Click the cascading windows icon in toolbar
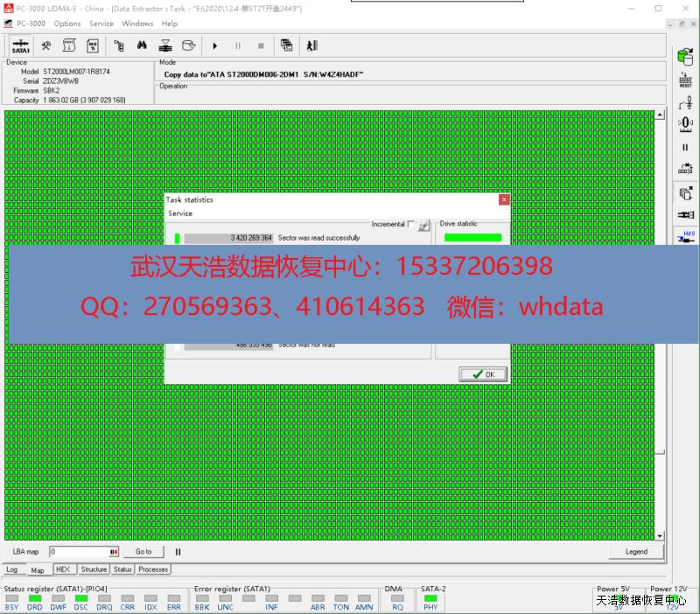The width and height of the screenshot is (700, 614). coord(286,45)
